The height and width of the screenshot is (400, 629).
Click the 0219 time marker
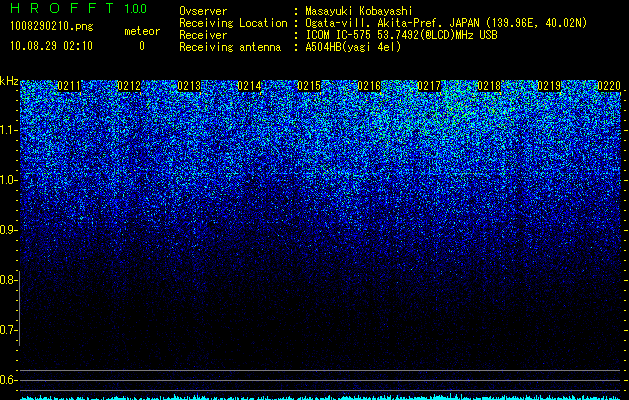click(549, 86)
